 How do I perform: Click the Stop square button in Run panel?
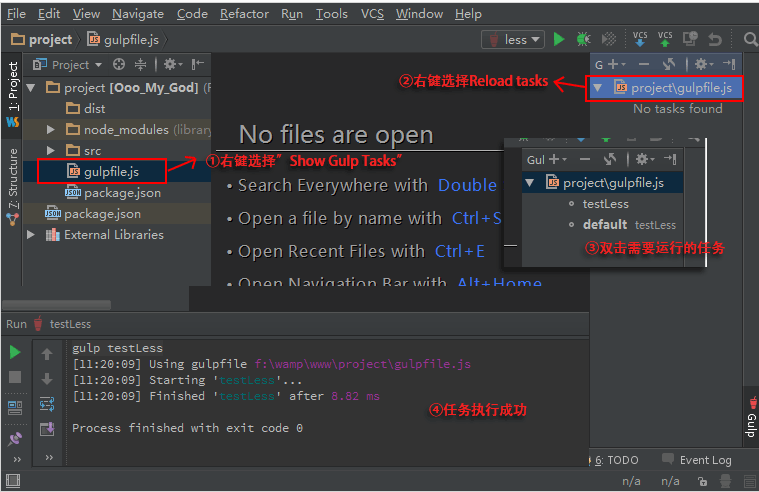coord(15,377)
